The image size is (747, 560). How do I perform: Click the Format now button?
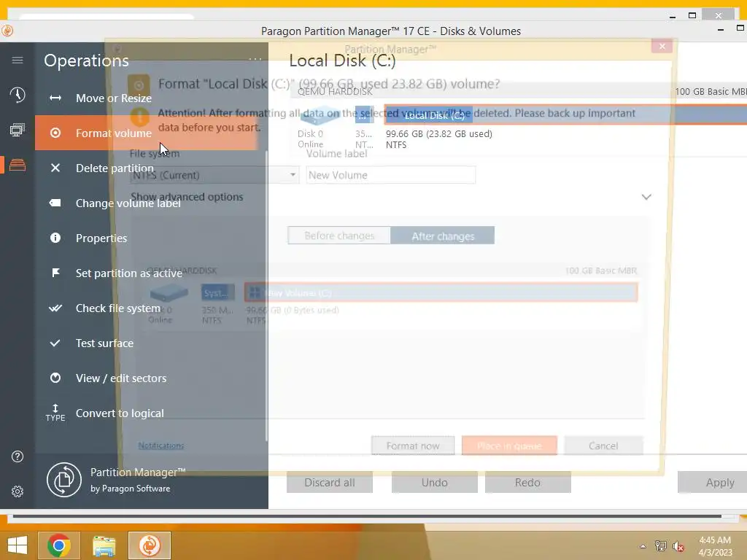pos(413,446)
